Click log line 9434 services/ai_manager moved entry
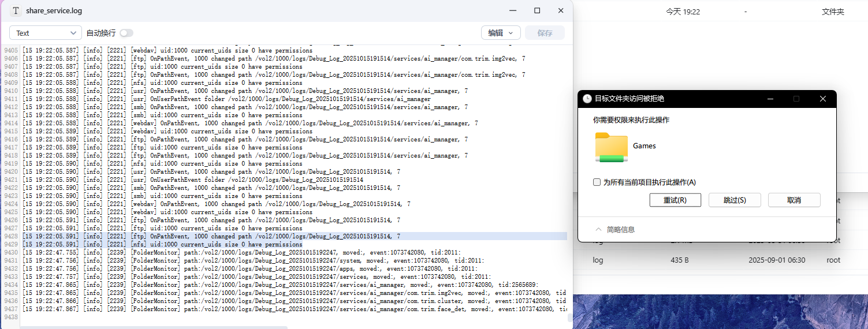This screenshot has height=329, width=868. click(x=280, y=285)
